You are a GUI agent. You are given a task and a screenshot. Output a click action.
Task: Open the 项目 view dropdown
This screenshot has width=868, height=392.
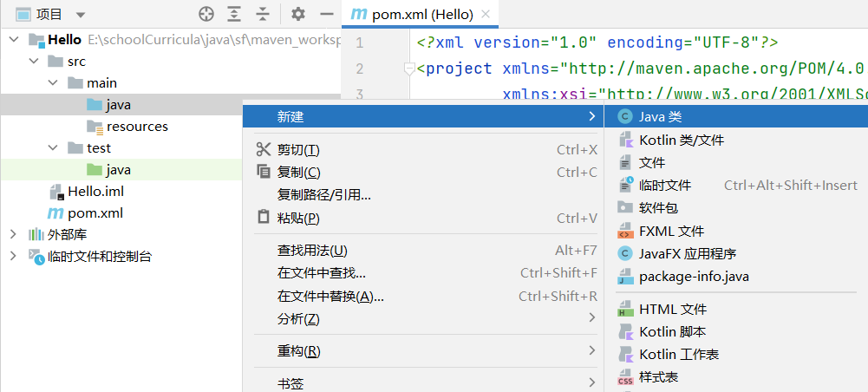tap(81, 15)
